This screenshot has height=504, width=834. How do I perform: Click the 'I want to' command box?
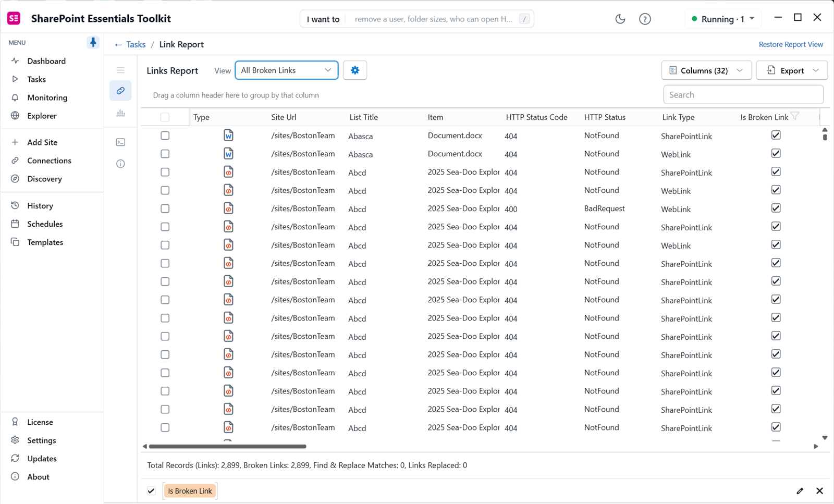pyautogui.click(x=417, y=19)
